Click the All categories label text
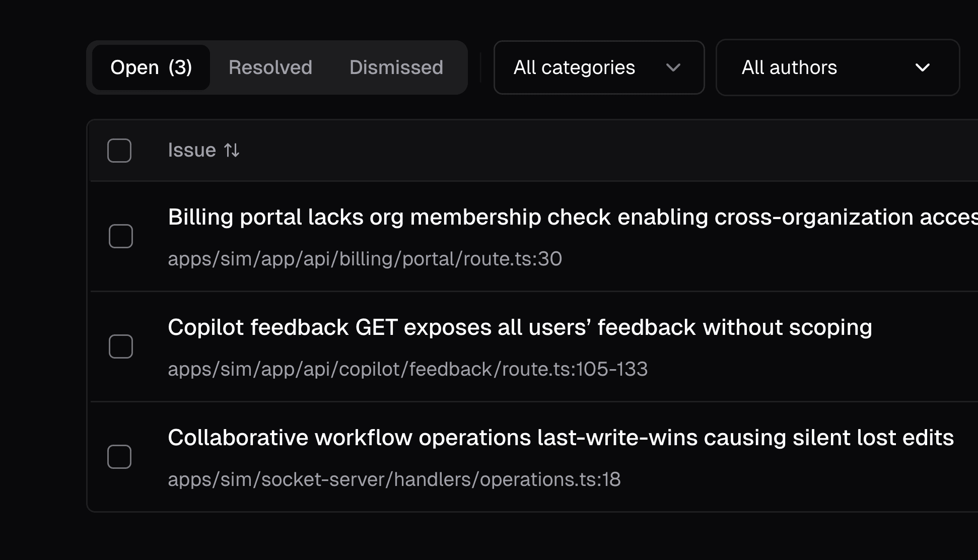978x560 pixels. pos(574,67)
